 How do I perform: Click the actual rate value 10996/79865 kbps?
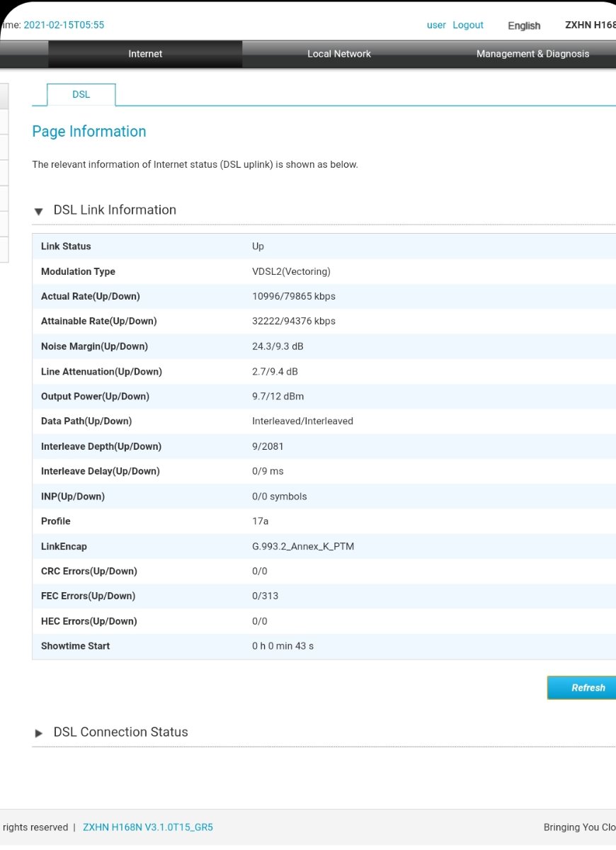(294, 296)
